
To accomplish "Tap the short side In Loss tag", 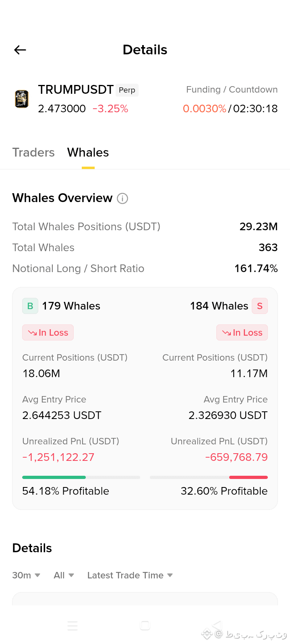I will coord(242,332).
